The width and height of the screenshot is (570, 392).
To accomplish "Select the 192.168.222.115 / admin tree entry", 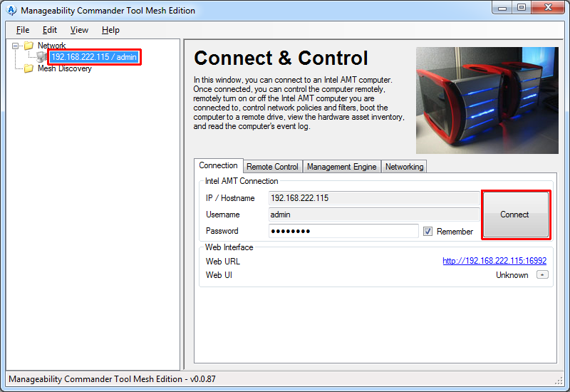I will click(x=94, y=57).
